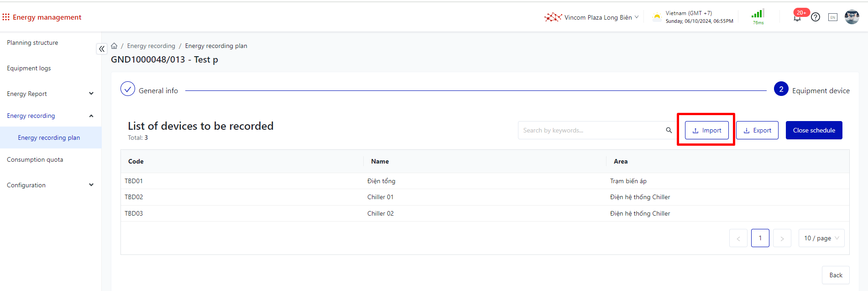This screenshot has width=868, height=291.
Task: Collapse the sidebar with double-chevron icon
Action: click(102, 48)
